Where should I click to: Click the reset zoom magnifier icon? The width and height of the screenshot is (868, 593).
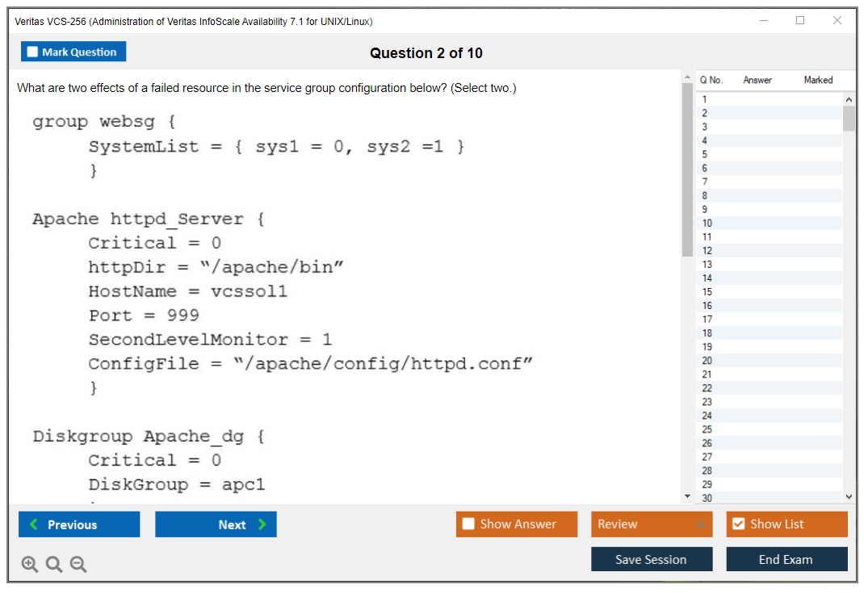54,565
